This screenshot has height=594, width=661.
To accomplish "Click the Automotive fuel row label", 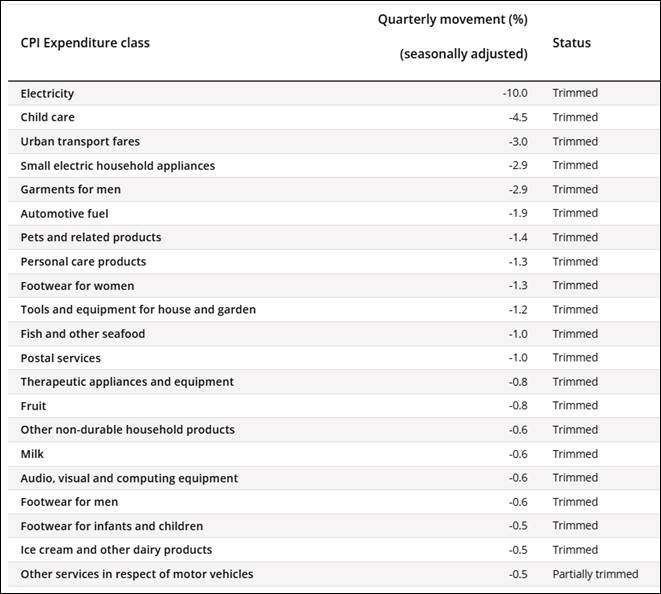I will (x=64, y=213).
